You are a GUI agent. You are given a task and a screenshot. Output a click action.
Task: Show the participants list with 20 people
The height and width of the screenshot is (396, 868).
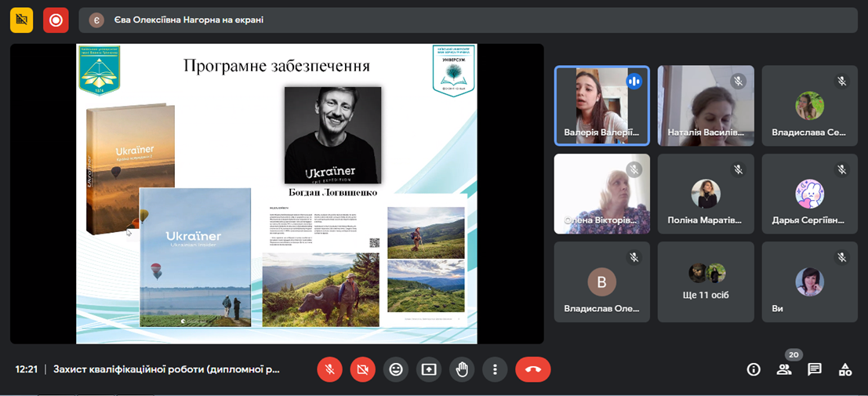[784, 369]
